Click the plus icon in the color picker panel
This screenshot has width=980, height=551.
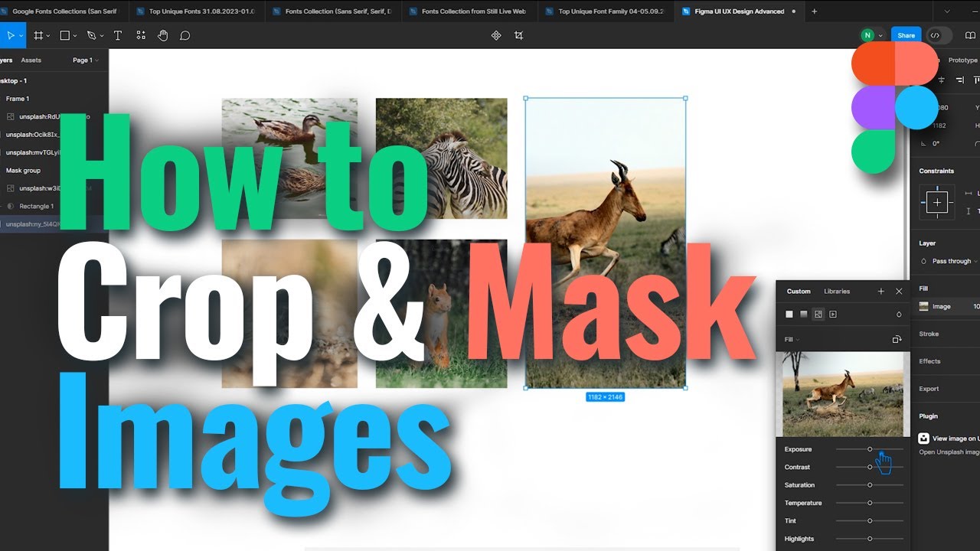click(x=881, y=291)
